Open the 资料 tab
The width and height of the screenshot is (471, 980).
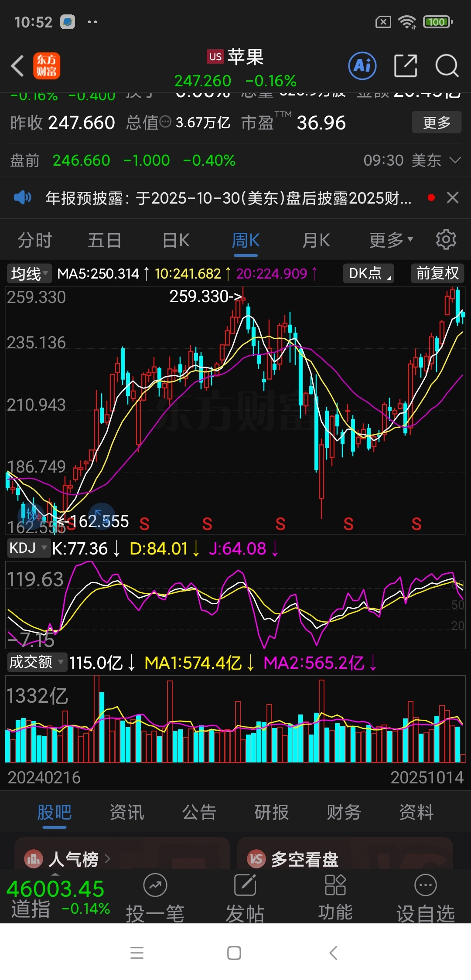click(x=416, y=812)
